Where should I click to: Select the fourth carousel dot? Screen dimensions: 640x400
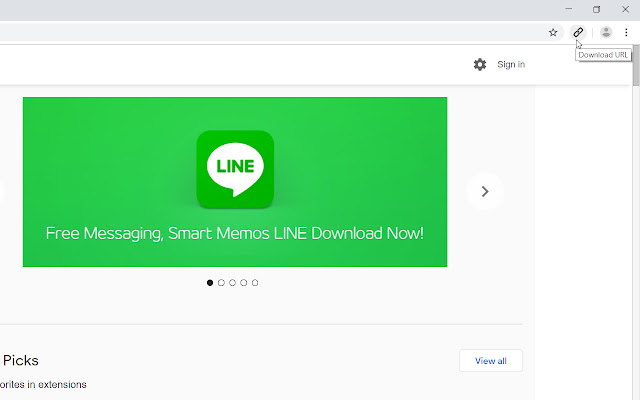(244, 282)
